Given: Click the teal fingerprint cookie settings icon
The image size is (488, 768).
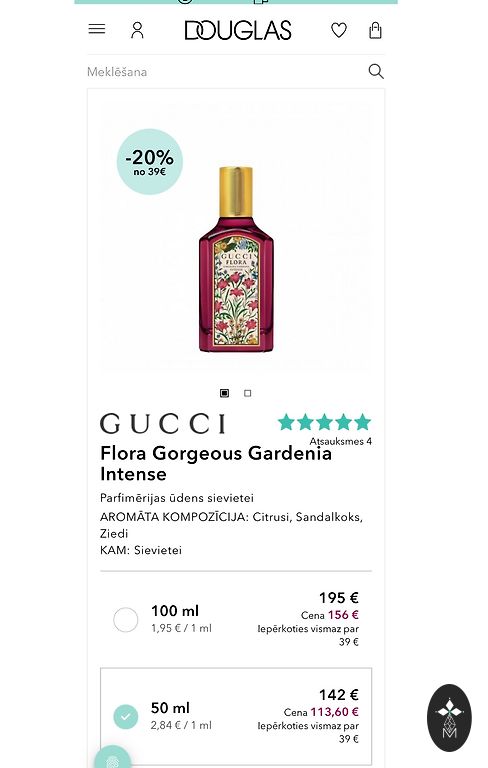Looking at the screenshot, I should [113, 757].
